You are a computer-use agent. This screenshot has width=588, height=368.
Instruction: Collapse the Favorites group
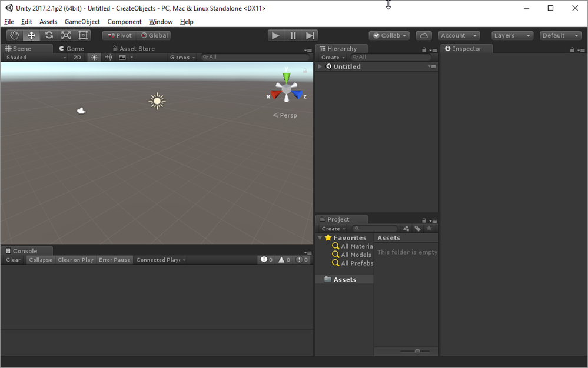[x=320, y=237]
